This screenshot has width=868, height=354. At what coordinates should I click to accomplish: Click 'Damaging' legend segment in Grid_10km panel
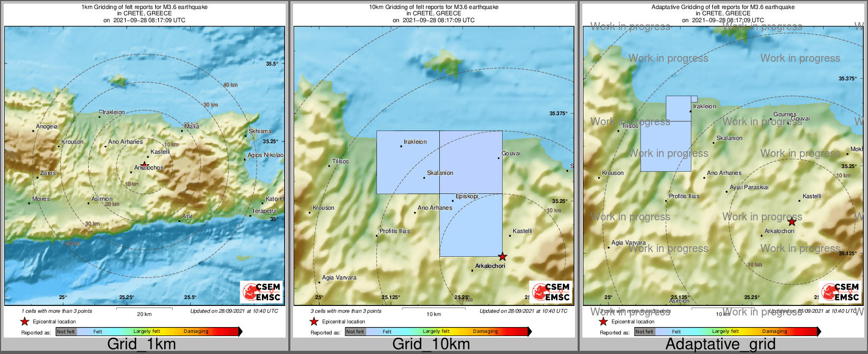click(485, 331)
